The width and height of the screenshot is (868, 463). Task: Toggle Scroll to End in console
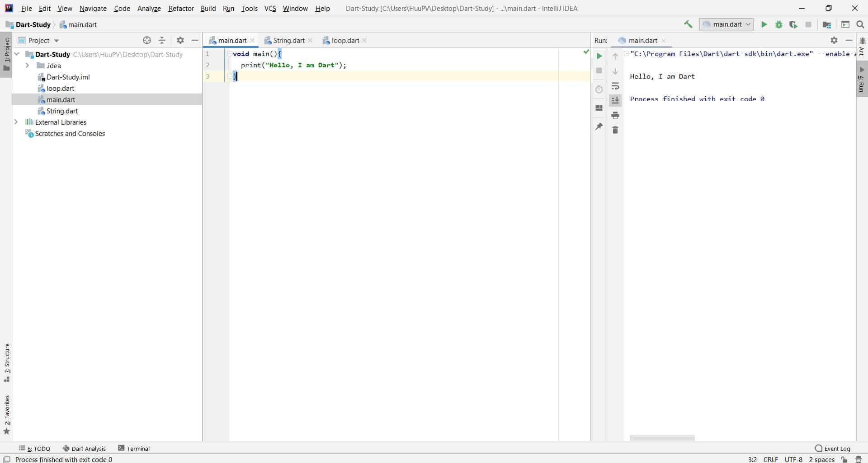click(615, 100)
